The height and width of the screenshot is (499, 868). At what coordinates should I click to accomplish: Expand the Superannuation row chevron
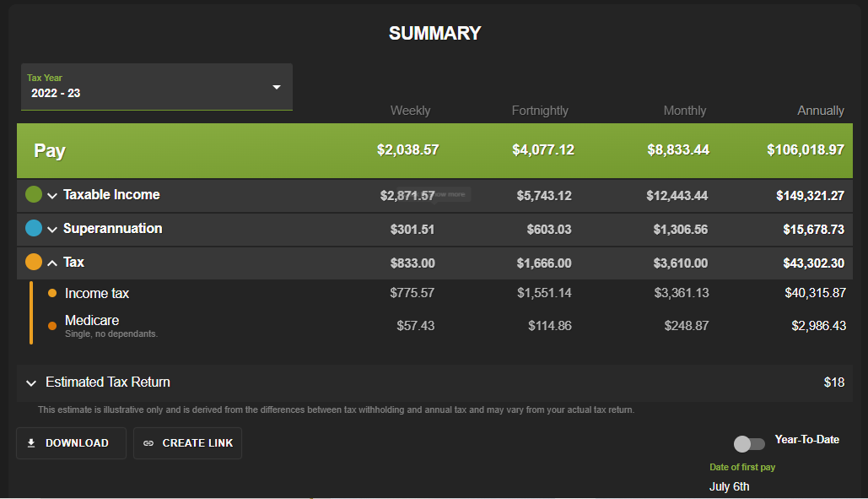[x=52, y=230]
